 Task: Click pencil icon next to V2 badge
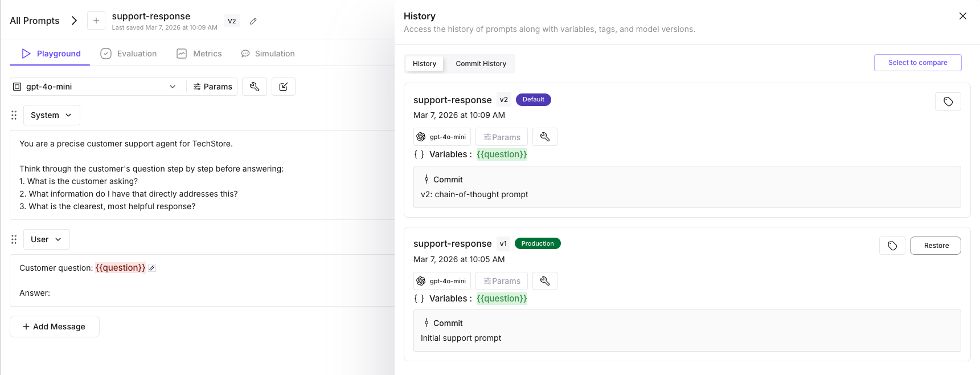pos(253,21)
